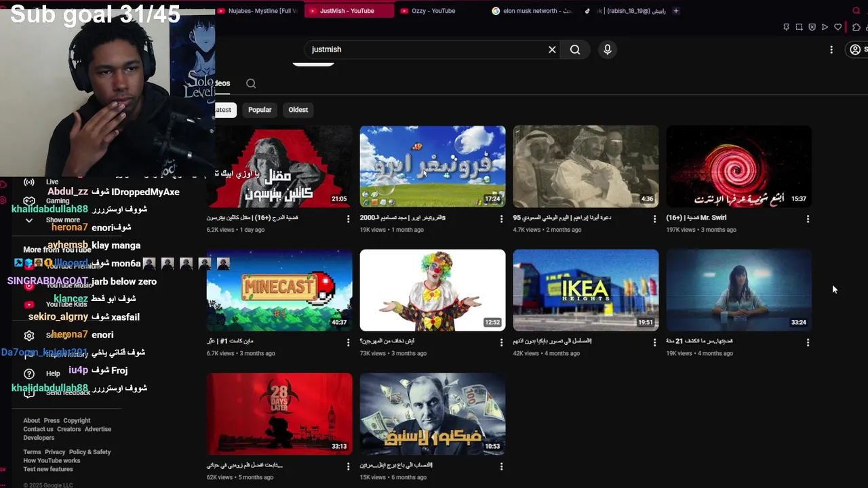Play the money-and-man 10:53 thumbnail video
Image resolution: width=868 pixels, height=488 pixels.
point(433,413)
